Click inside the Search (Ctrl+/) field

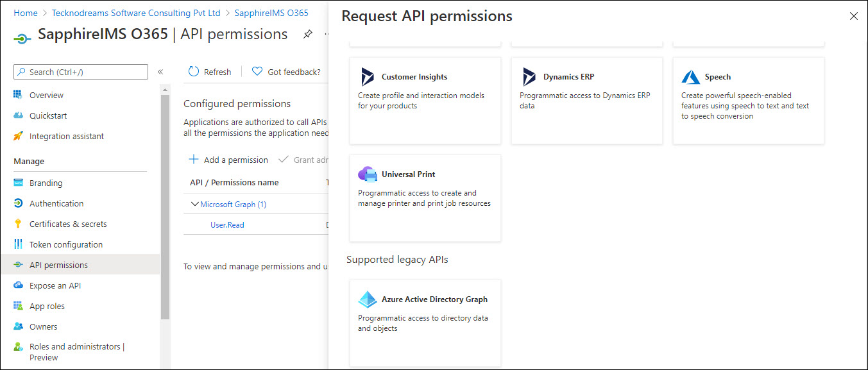click(x=80, y=71)
